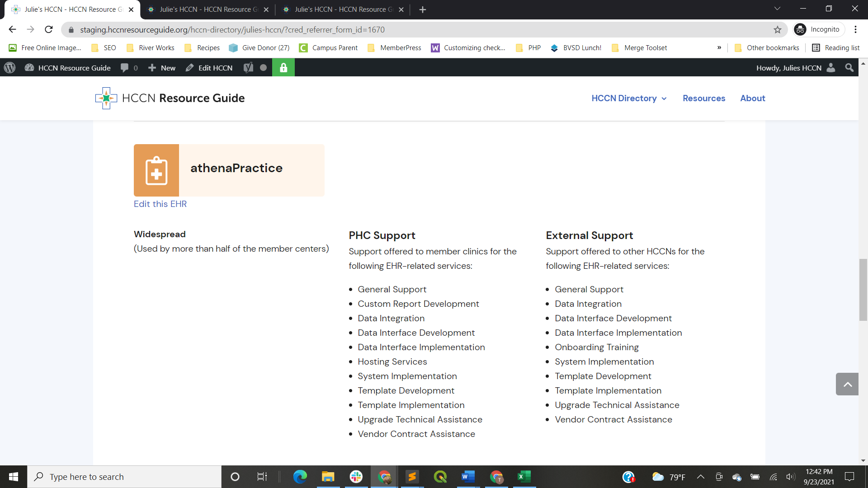Open File Explorer from the taskbar
The height and width of the screenshot is (488, 868).
pos(328,477)
